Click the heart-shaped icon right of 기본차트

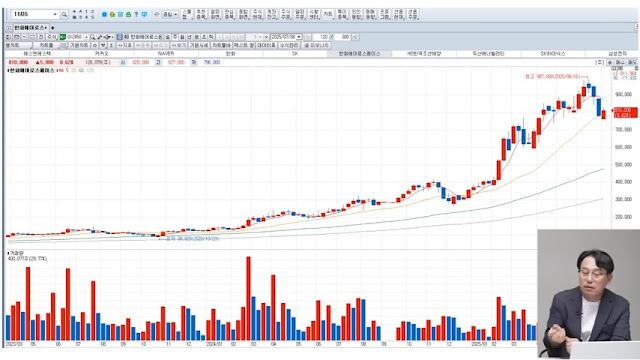(103, 45)
